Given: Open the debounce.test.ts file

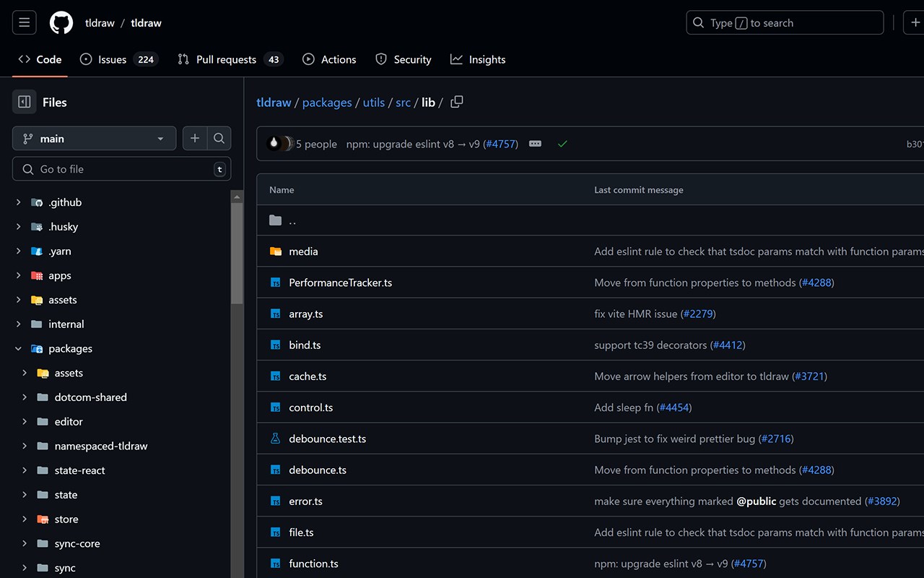Looking at the screenshot, I should click(328, 439).
